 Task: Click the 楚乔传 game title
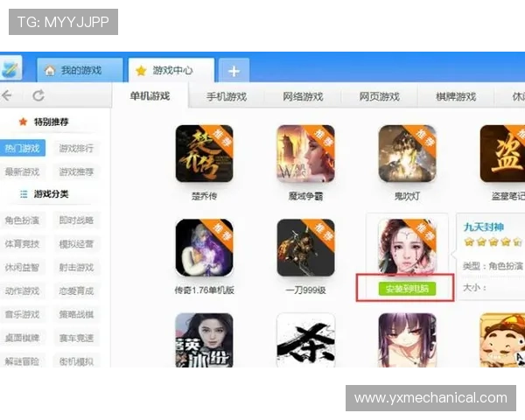(x=204, y=196)
